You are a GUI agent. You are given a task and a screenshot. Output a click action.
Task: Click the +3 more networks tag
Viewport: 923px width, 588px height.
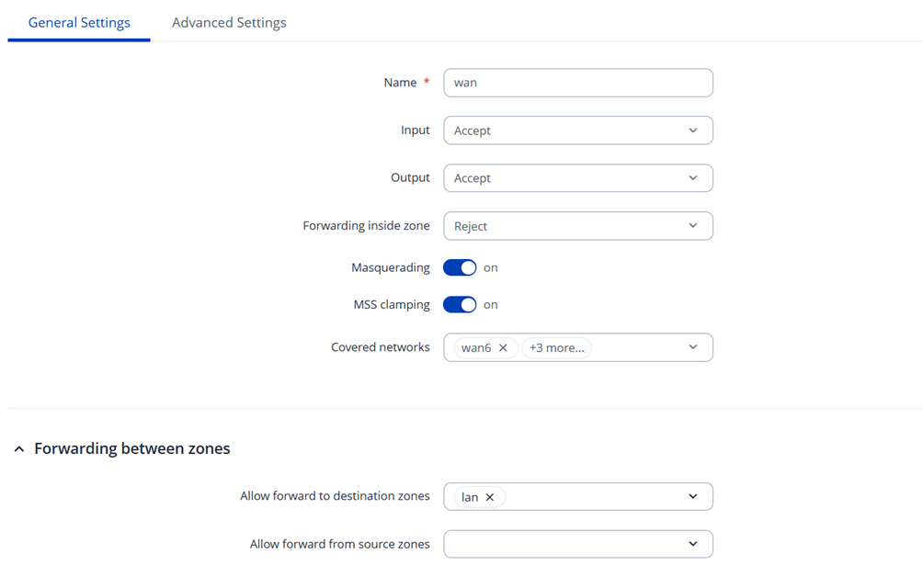point(556,348)
